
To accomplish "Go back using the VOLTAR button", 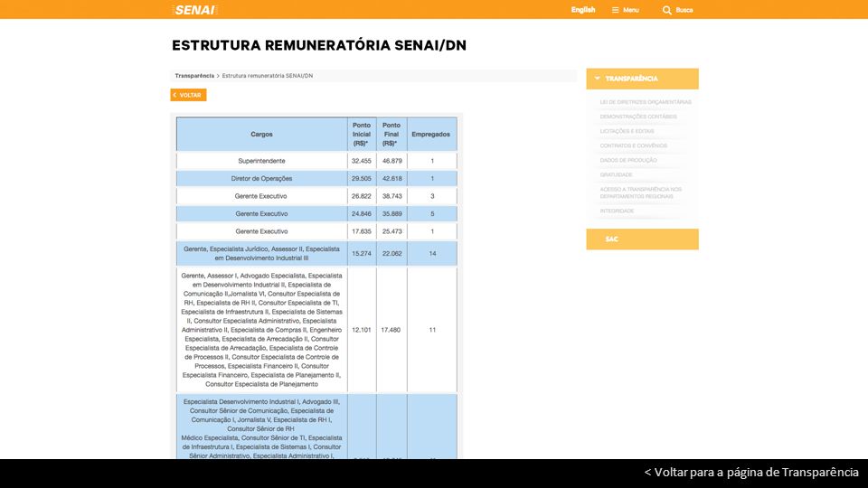I will pos(188,95).
